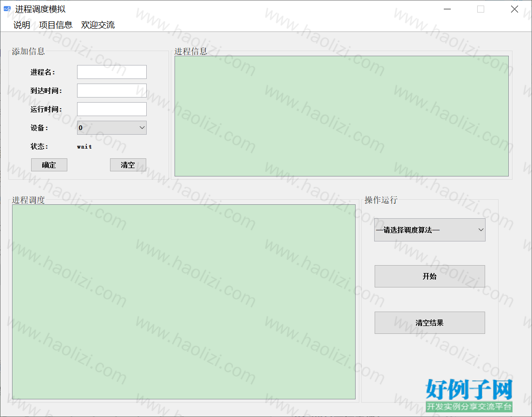
Task: Click the 操作运行 group title
Action: pos(381,200)
